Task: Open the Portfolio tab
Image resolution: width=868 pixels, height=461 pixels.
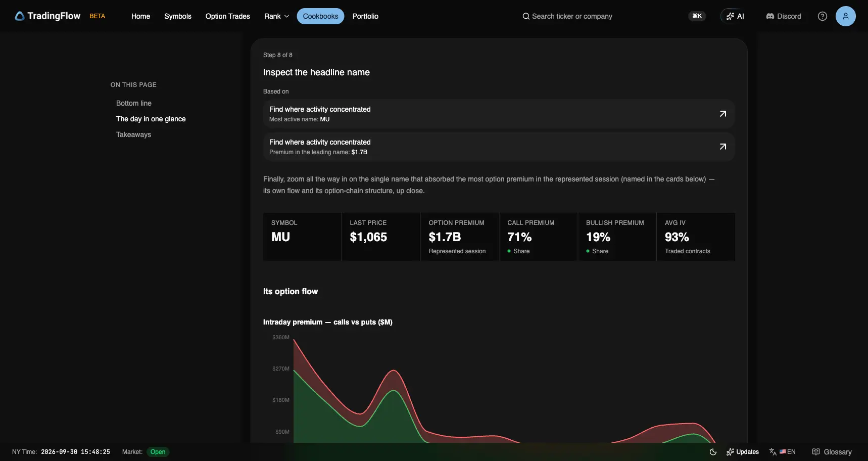Action: point(365,16)
